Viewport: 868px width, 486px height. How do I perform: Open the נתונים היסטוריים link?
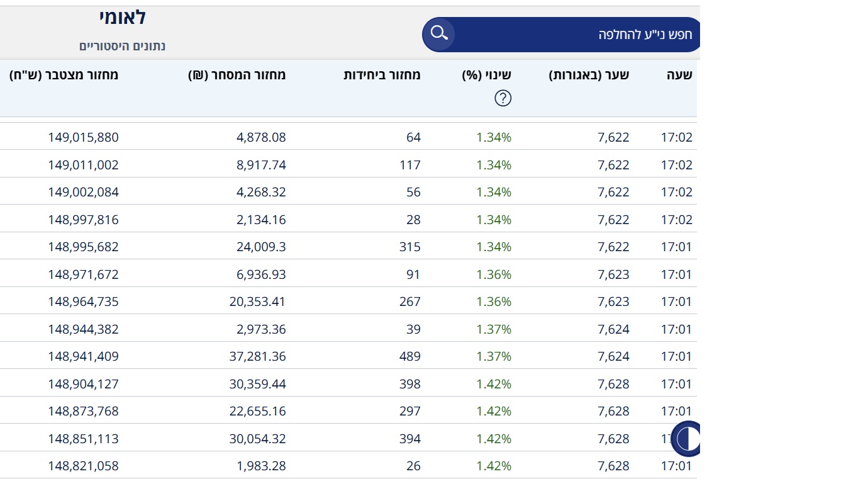tap(123, 46)
